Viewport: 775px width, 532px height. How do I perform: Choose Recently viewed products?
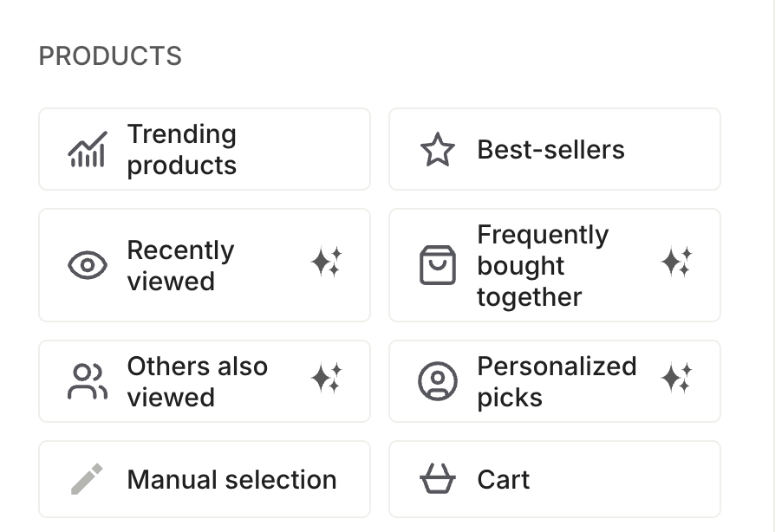point(205,265)
